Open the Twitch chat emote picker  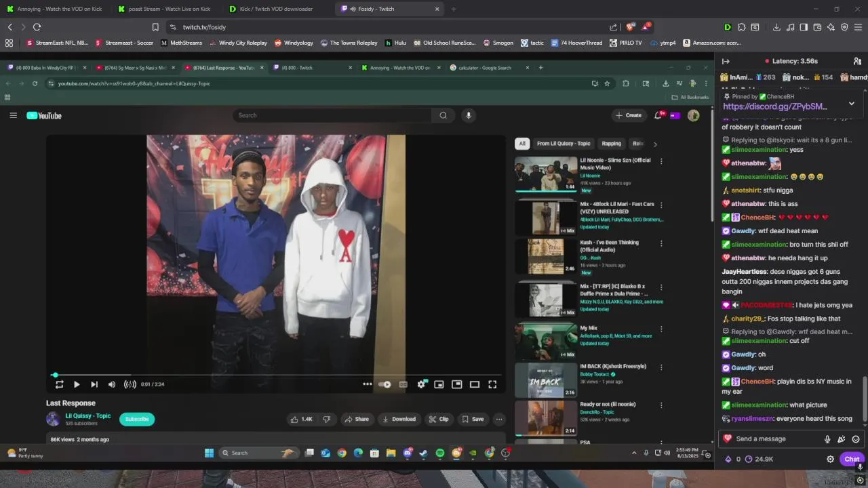click(x=856, y=439)
